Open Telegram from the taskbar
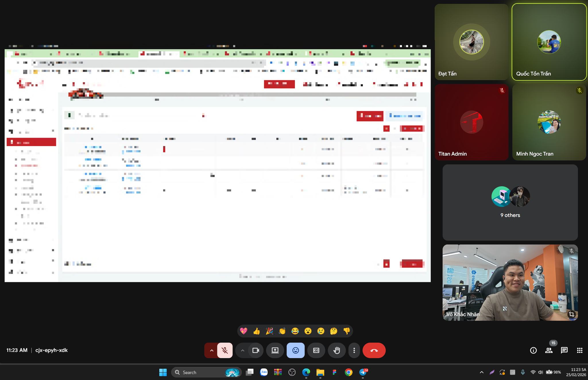The image size is (588, 380). 363,372
